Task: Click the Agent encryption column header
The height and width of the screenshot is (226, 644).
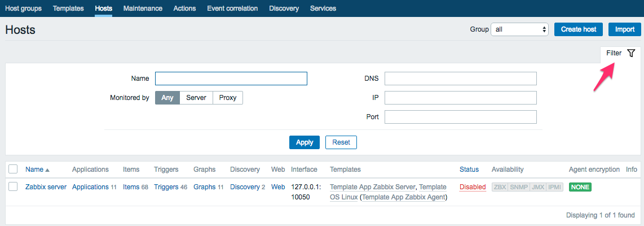Action: [x=594, y=169]
